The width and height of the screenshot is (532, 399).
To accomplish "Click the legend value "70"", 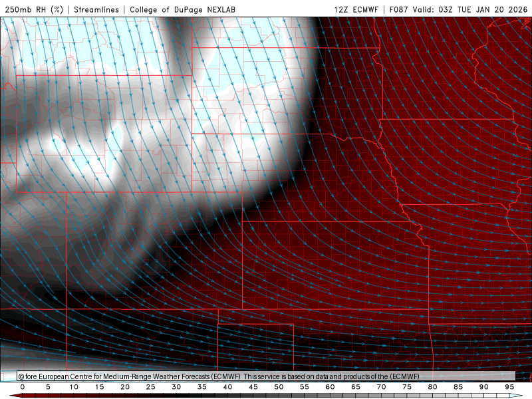I will 381,387.
